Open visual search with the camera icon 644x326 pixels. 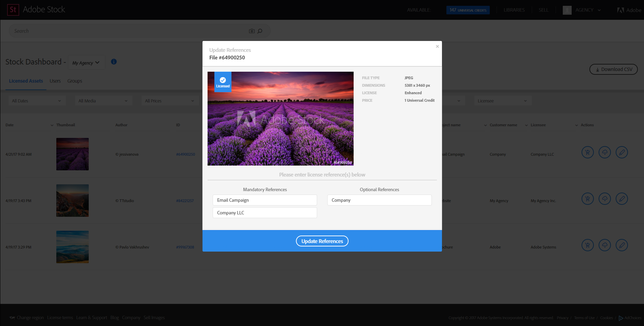(252, 31)
